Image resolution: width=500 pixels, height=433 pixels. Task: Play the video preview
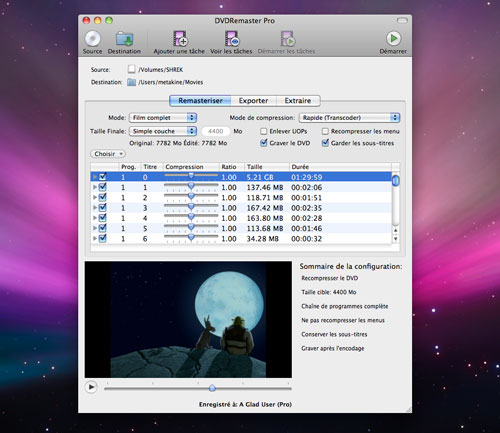91,387
